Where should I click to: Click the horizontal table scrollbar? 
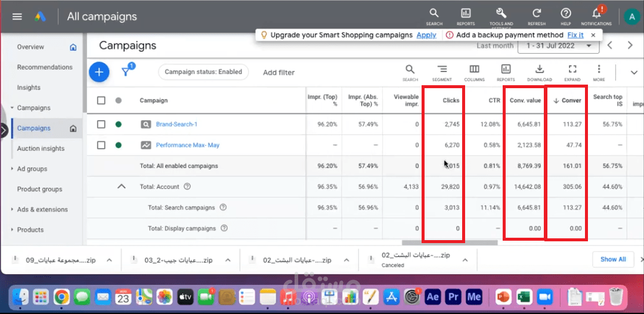pyautogui.click(x=450, y=243)
